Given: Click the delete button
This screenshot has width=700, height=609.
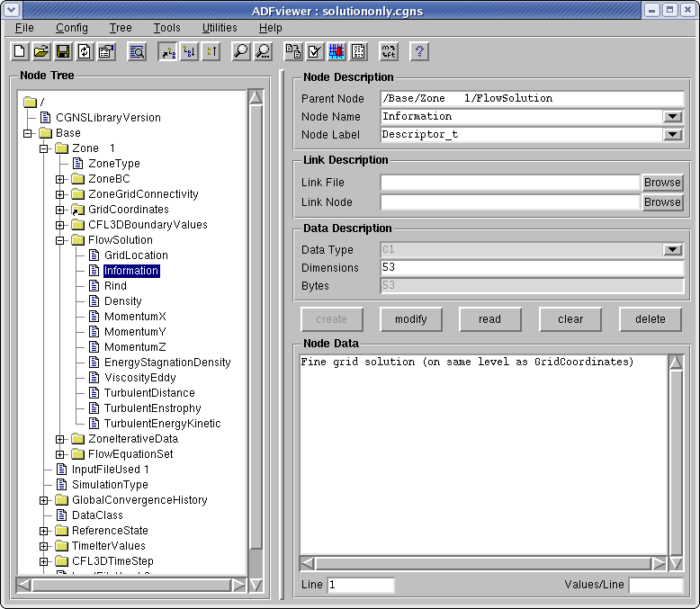Looking at the screenshot, I should pyautogui.click(x=651, y=319).
